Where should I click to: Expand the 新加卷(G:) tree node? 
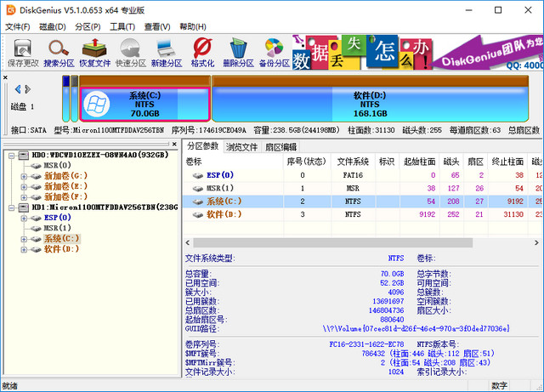click(x=24, y=176)
